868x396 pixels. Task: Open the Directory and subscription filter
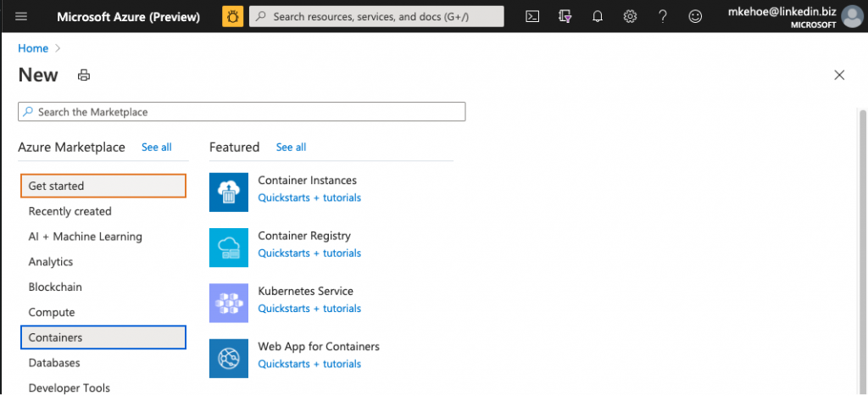565,16
